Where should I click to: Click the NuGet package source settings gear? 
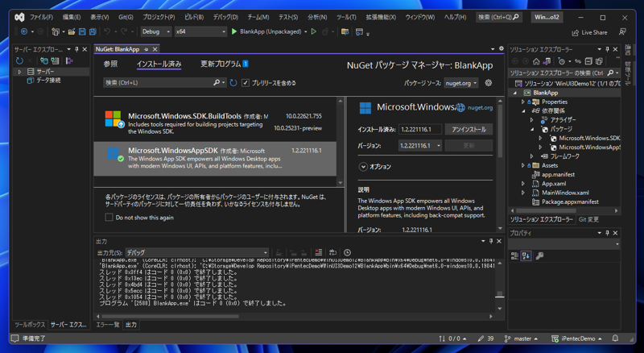(489, 83)
